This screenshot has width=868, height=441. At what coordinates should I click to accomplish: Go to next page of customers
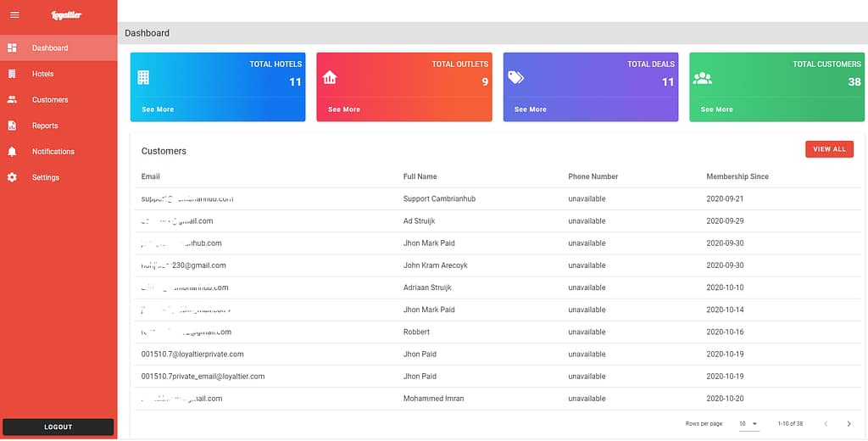[x=849, y=423]
